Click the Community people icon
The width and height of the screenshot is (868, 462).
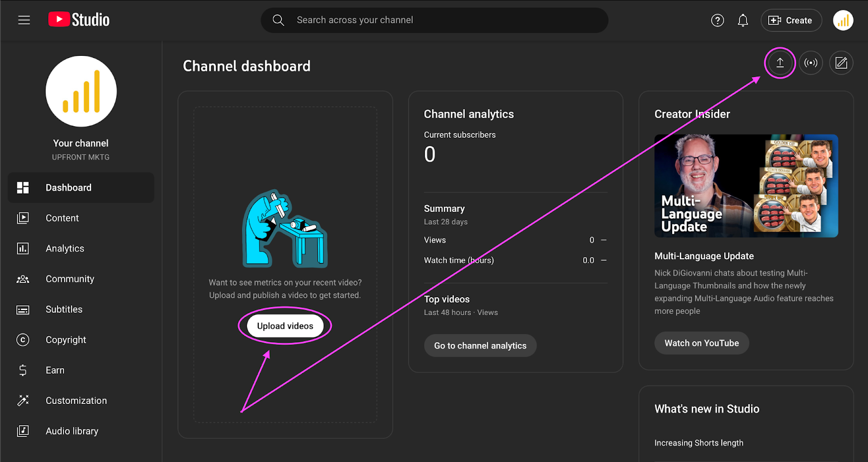point(23,279)
